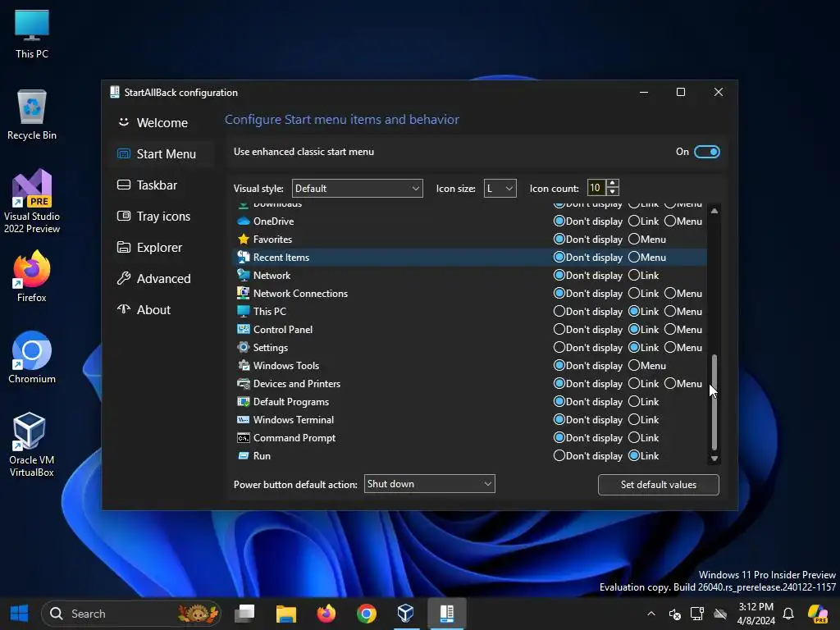Set Windows Terminal to Link
The width and height of the screenshot is (840, 630).
pyautogui.click(x=634, y=419)
